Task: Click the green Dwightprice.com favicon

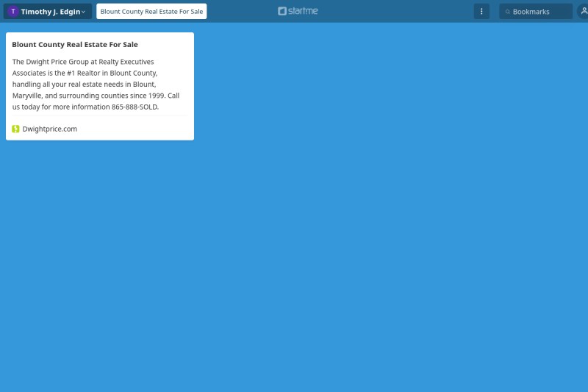Action: [15, 129]
